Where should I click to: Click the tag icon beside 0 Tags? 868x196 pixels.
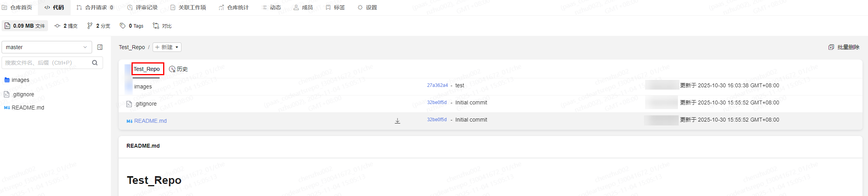[123, 26]
